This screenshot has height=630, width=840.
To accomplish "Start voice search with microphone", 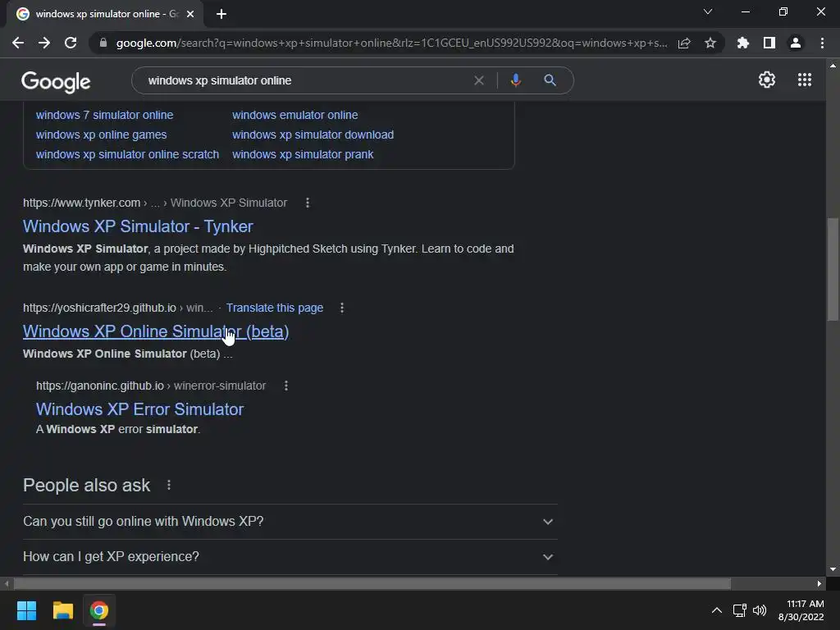I will click(x=515, y=80).
